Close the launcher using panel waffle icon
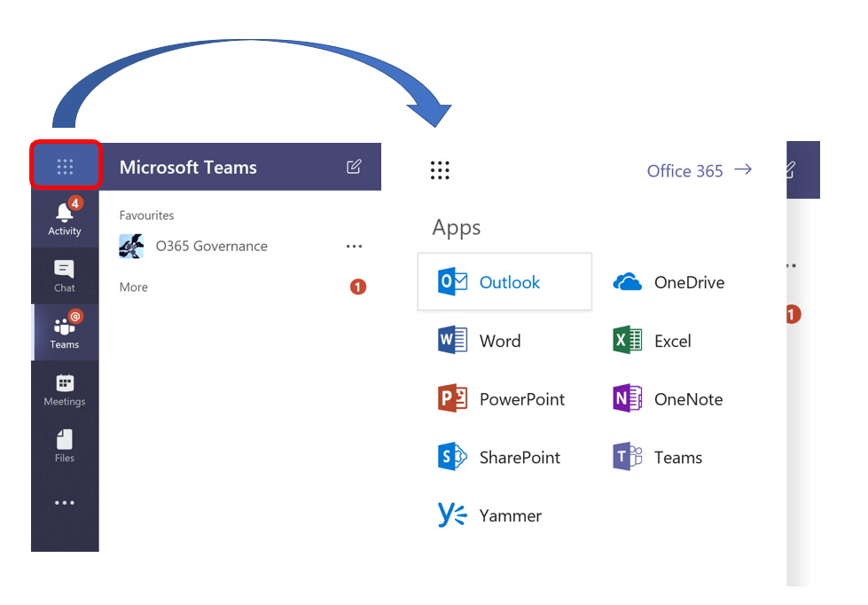Image resolution: width=868 pixels, height=605 pixels. (440, 170)
